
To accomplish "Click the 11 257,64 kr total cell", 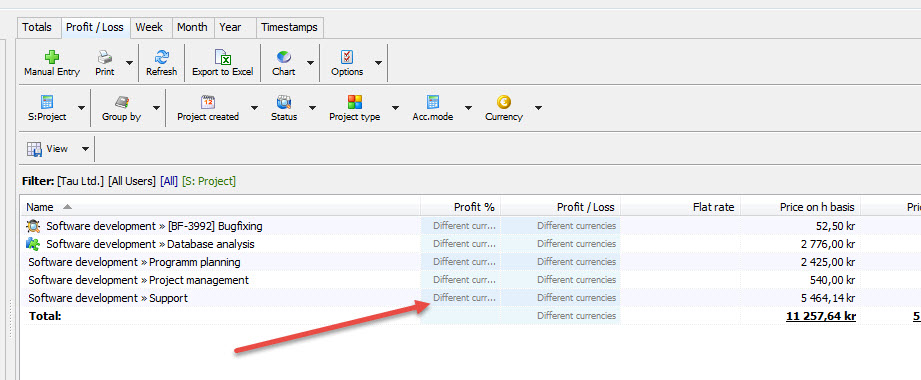I will 802,317.
